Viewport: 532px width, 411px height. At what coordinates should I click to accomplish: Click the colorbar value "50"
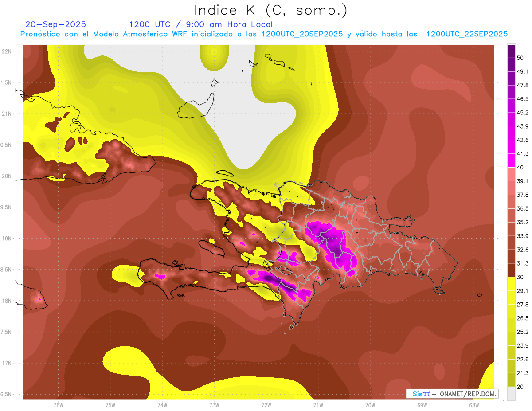[x=521, y=58]
